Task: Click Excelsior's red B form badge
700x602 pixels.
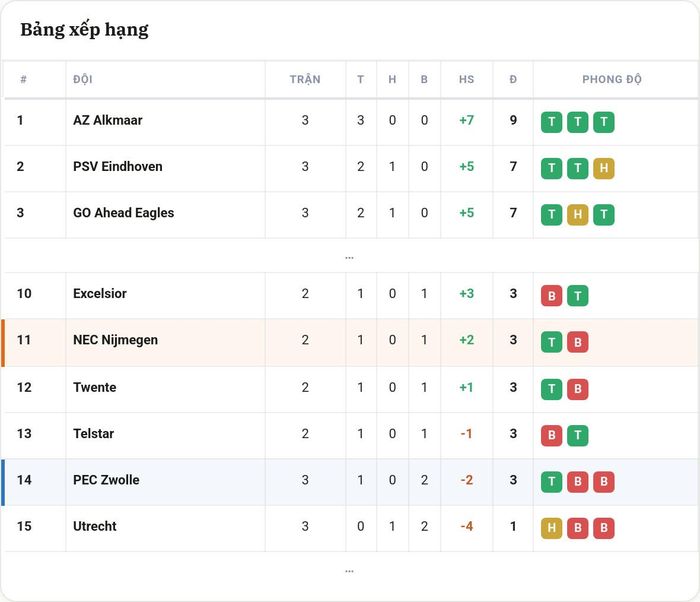Action: [x=551, y=296]
